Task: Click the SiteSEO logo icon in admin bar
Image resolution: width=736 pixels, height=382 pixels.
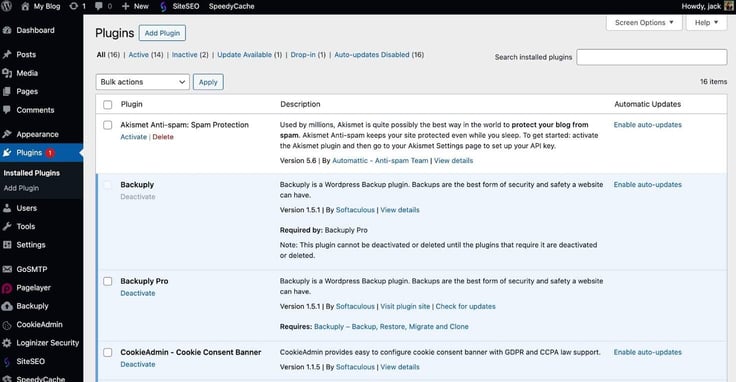Action: (x=163, y=6)
